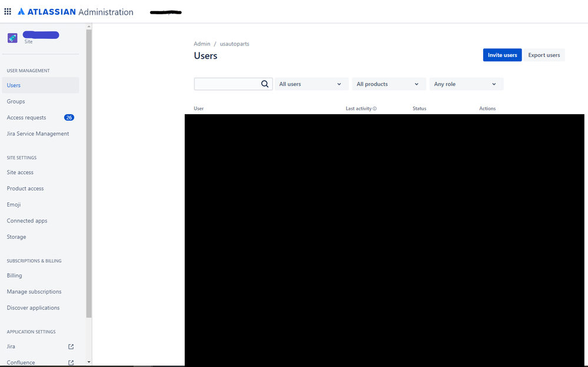This screenshot has width=588, height=367.
Task: Click the User column header
Action: point(199,108)
